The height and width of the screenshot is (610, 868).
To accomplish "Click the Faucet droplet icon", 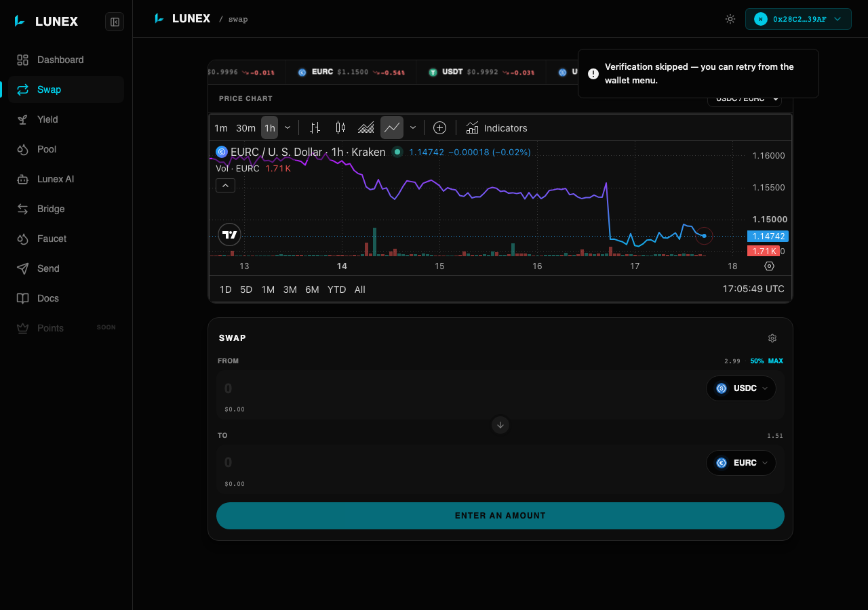I will (x=23, y=239).
